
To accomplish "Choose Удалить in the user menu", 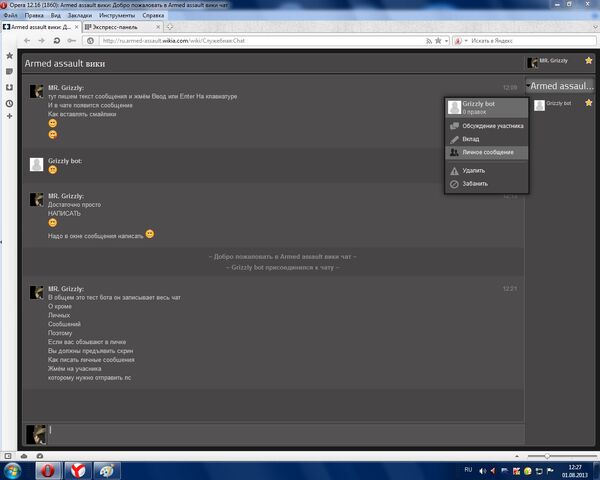I will (x=486, y=170).
